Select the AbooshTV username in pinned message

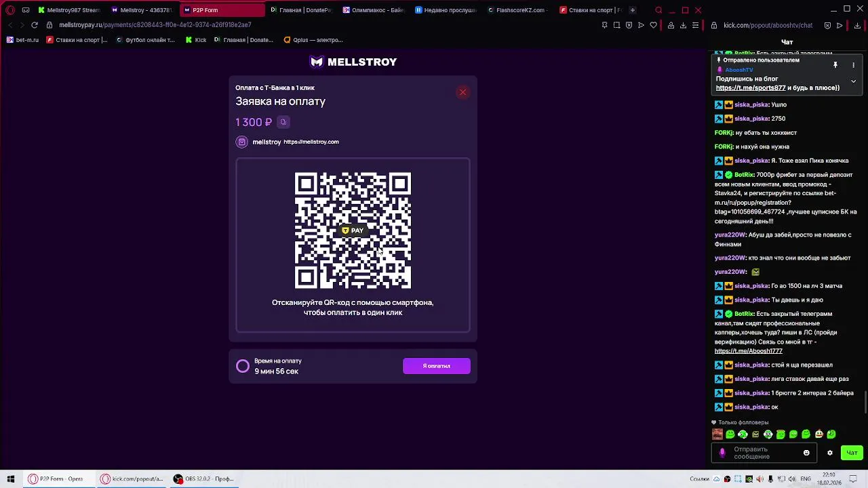(x=739, y=70)
